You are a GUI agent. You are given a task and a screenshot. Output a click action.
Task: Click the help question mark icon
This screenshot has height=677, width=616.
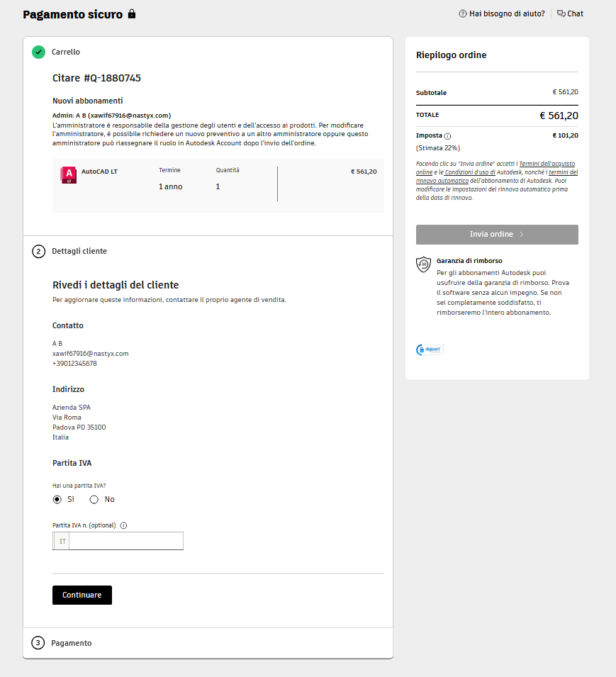tap(463, 13)
